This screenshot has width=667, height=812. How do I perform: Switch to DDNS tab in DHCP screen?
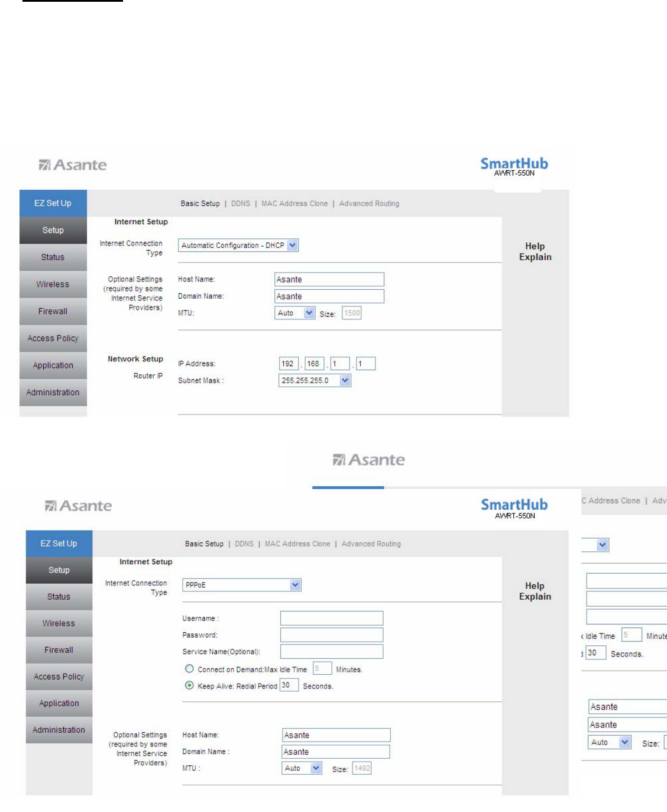pyautogui.click(x=241, y=203)
